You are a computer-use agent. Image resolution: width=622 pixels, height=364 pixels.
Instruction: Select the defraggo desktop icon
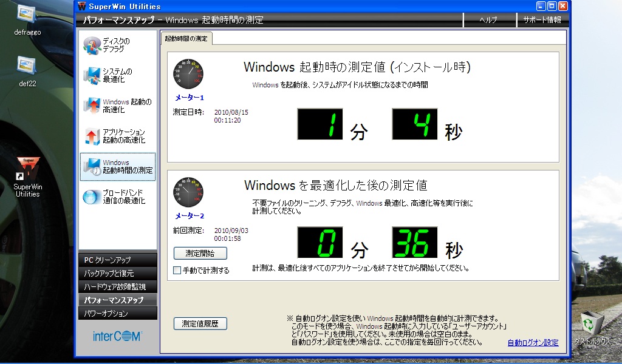pos(27,19)
